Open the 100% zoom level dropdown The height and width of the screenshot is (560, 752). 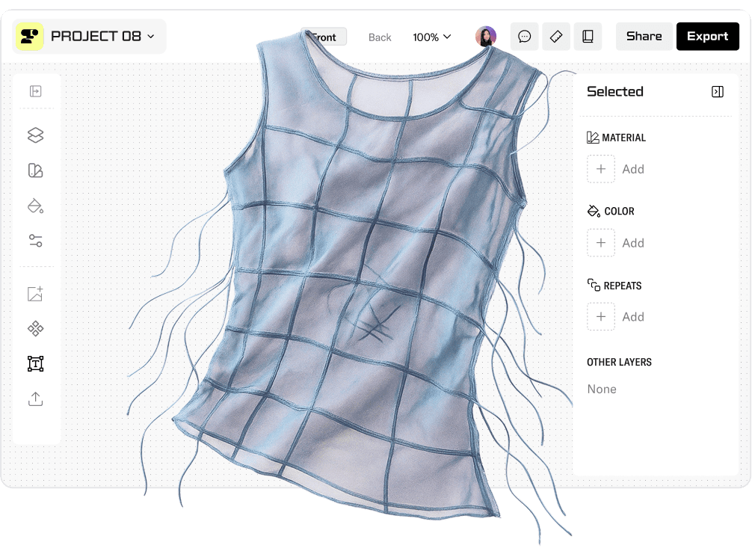tap(432, 37)
